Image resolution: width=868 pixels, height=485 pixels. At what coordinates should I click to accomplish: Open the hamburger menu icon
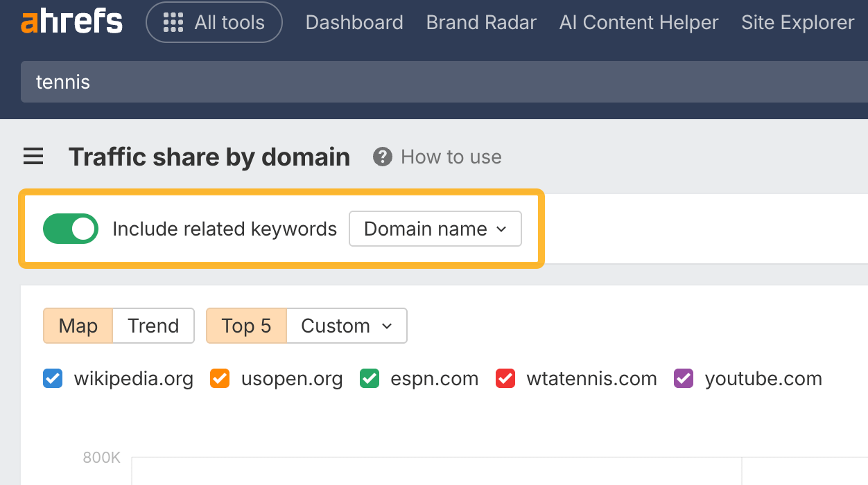33,157
